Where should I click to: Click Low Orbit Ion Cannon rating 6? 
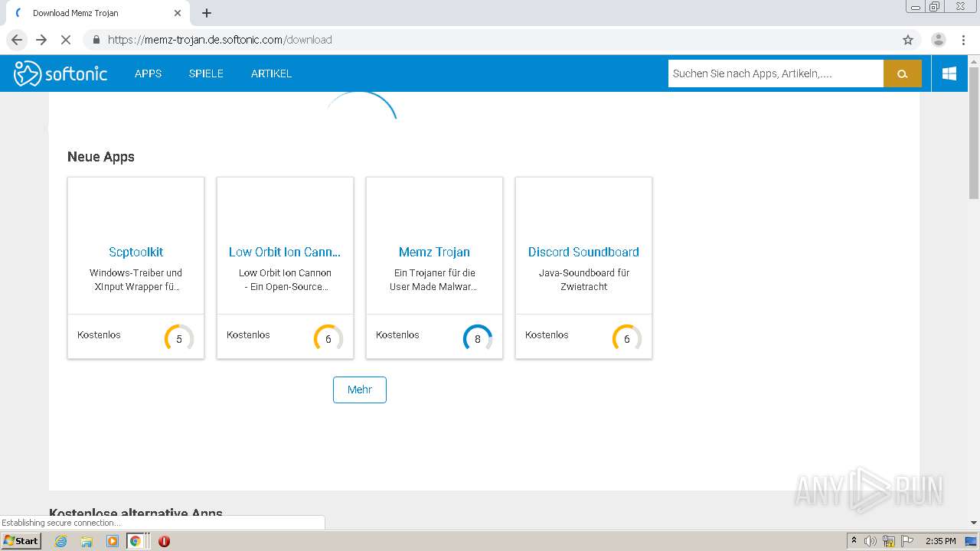tap(328, 338)
